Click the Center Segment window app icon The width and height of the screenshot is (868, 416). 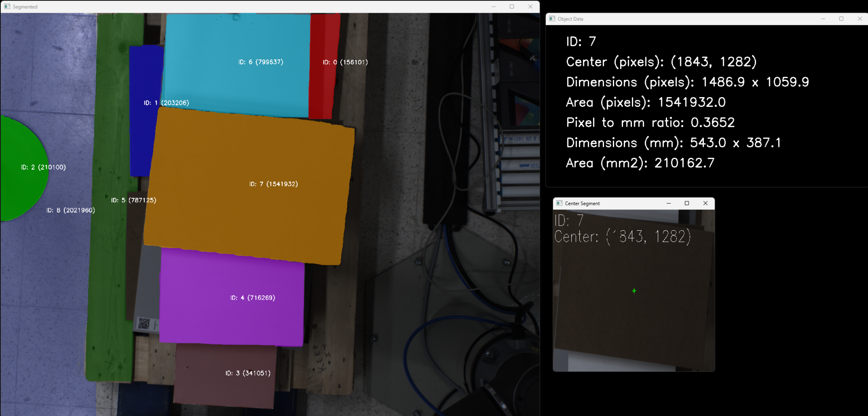[x=559, y=203]
